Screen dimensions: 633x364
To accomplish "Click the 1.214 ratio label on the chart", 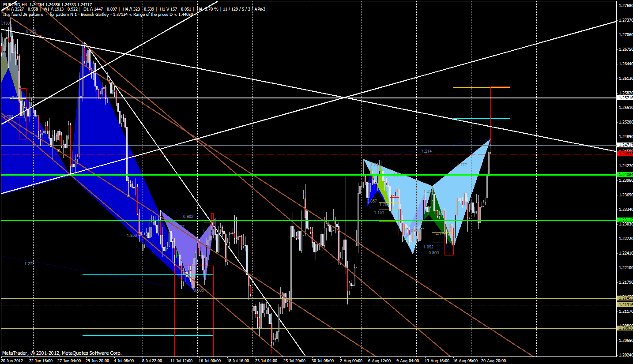I will (x=426, y=151).
